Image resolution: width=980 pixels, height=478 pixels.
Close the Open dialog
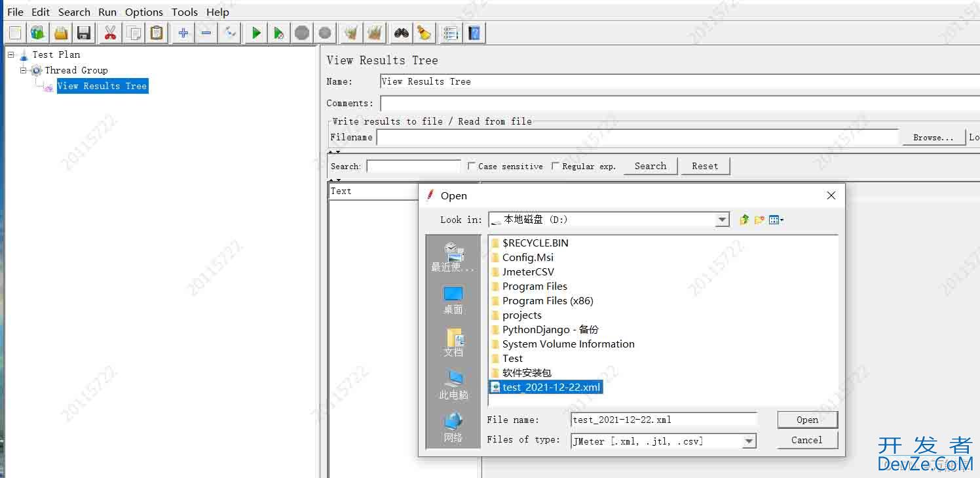tap(831, 195)
